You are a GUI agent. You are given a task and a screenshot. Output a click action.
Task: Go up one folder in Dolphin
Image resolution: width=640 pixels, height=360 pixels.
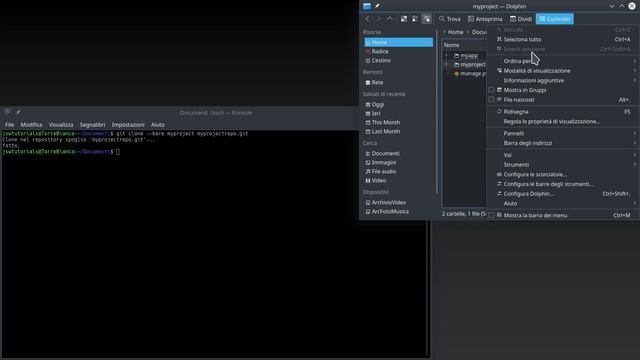coord(390,19)
